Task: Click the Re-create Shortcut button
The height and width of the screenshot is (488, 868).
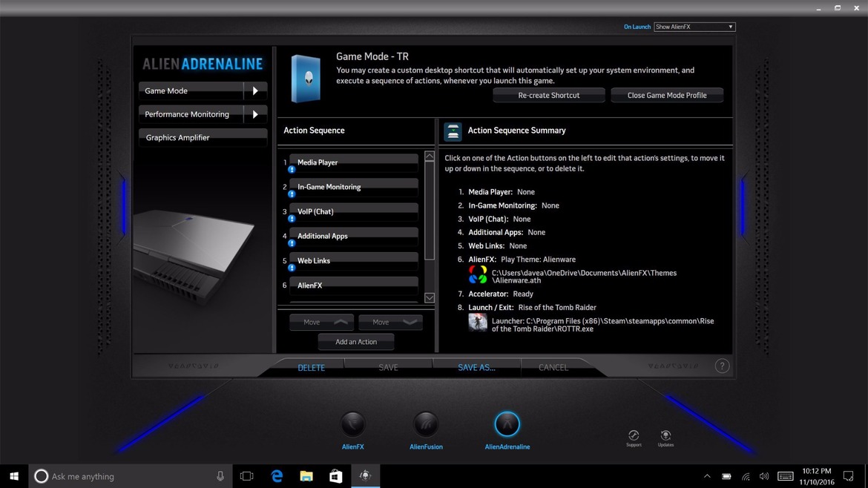Action: coord(548,95)
